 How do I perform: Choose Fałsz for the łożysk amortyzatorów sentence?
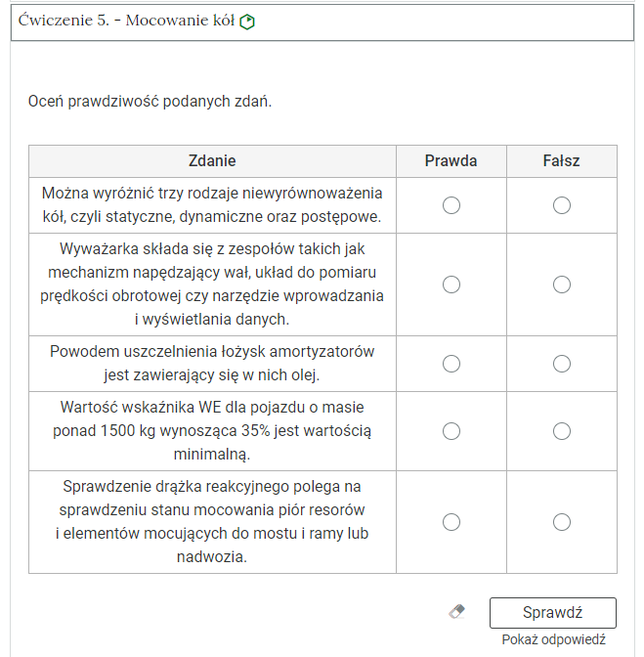tap(562, 364)
